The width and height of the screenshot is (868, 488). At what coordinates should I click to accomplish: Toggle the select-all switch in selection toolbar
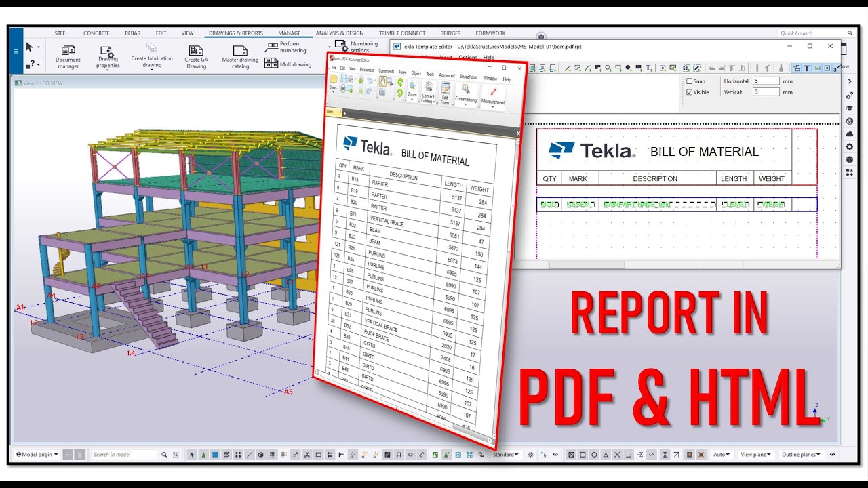coord(192,455)
